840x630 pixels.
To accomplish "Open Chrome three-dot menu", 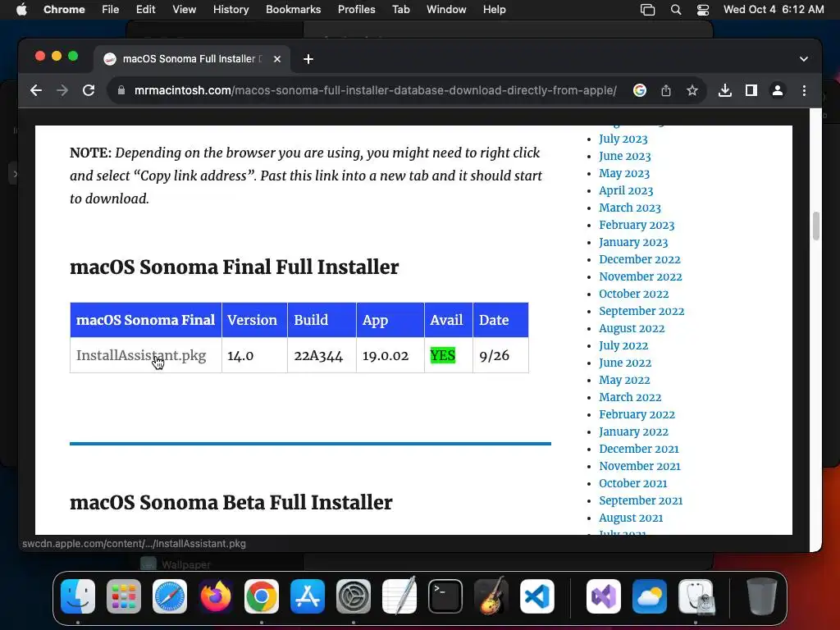I will point(804,90).
